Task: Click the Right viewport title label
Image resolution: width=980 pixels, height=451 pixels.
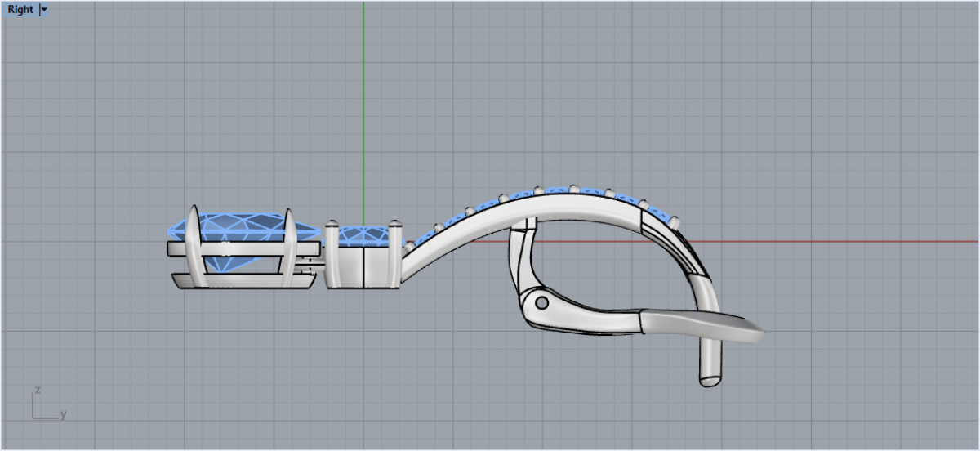Action: click(x=20, y=10)
